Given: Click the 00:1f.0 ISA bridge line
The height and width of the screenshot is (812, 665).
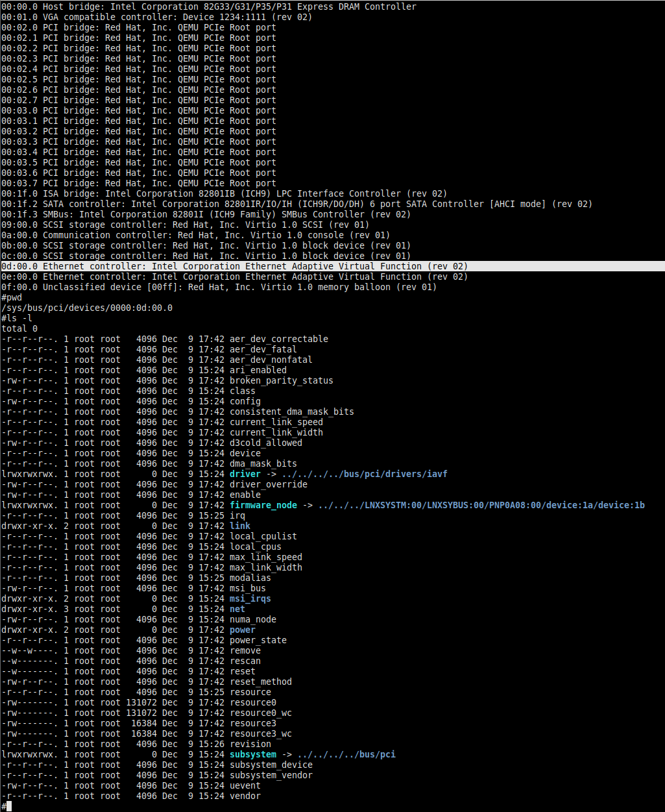Looking at the screenshot, I should pos(224,193).
